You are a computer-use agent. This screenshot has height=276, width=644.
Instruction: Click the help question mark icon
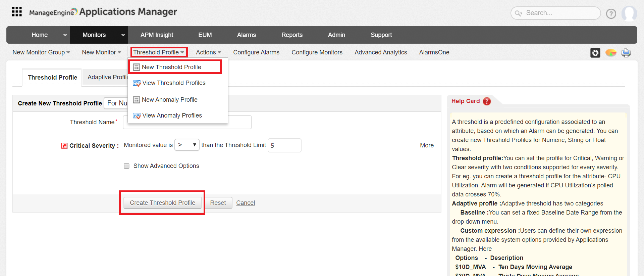(611, 14)
